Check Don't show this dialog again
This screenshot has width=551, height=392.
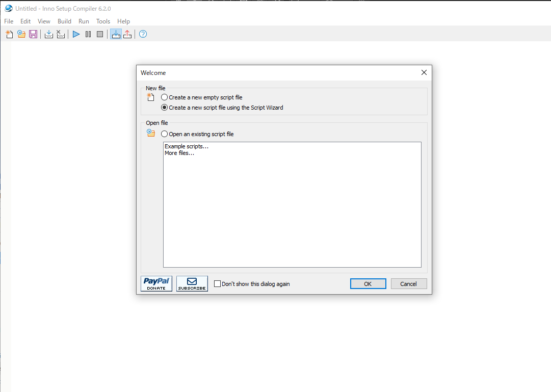(252, 284)
